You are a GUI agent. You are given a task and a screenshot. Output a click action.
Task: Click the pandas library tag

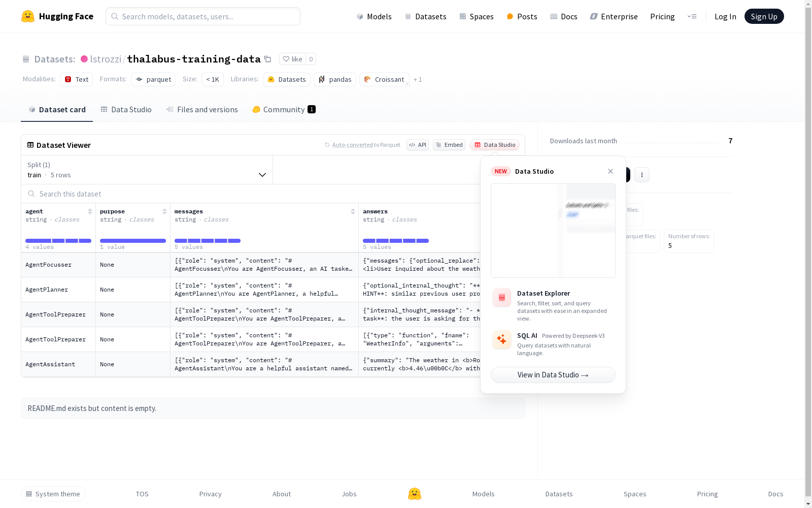click(x=335, y=79)
